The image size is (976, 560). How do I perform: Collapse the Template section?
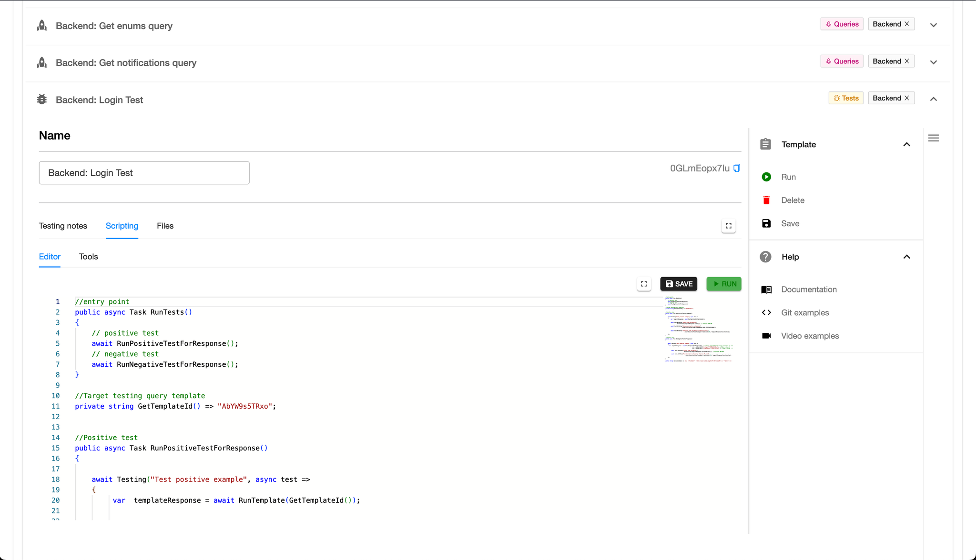[906, 145]
